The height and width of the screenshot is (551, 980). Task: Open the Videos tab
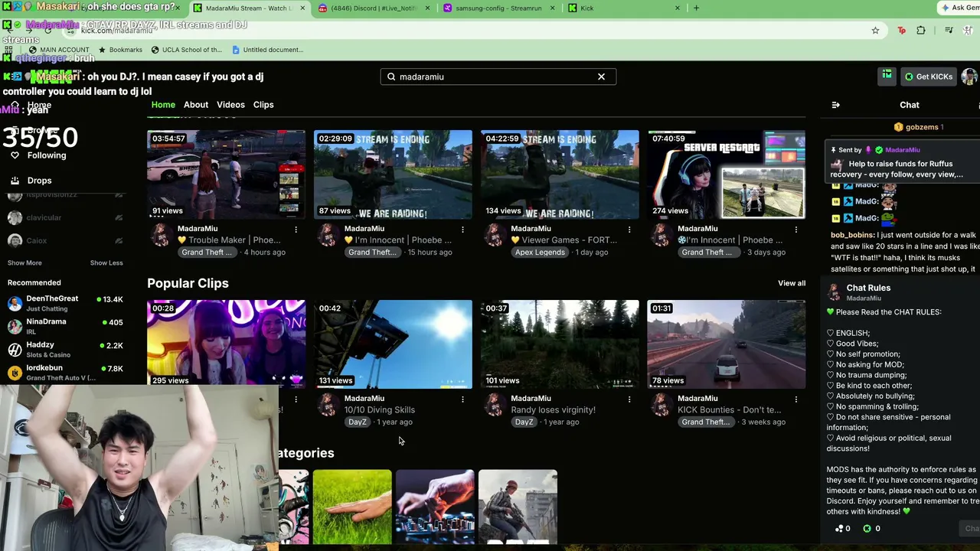coord(230,105)
